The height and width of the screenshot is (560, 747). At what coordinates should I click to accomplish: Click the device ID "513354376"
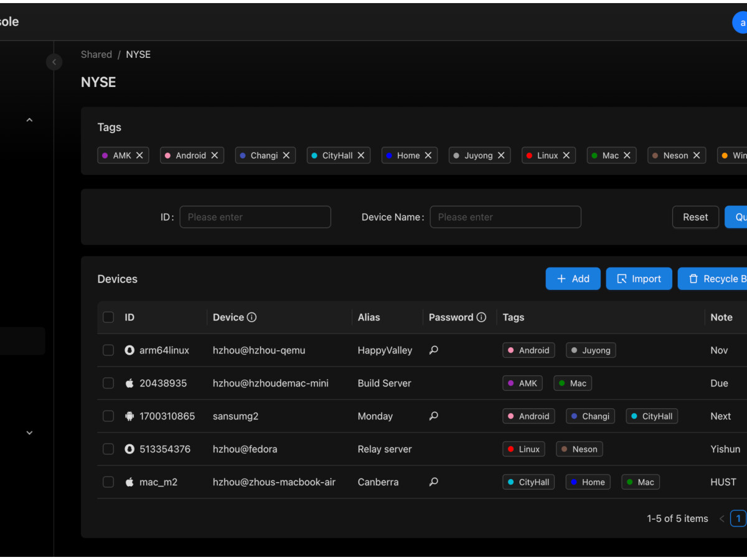point(165,449)
